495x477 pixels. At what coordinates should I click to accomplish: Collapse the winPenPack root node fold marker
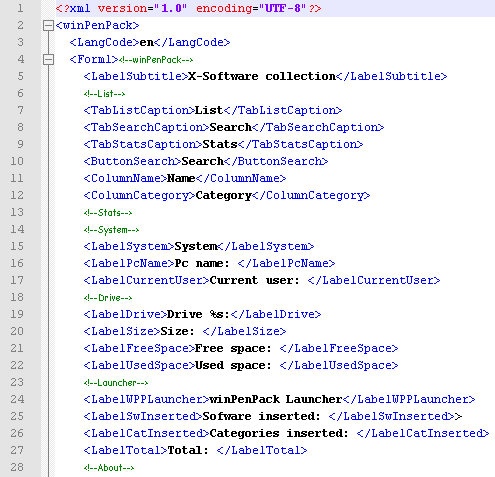click(48, 26)
